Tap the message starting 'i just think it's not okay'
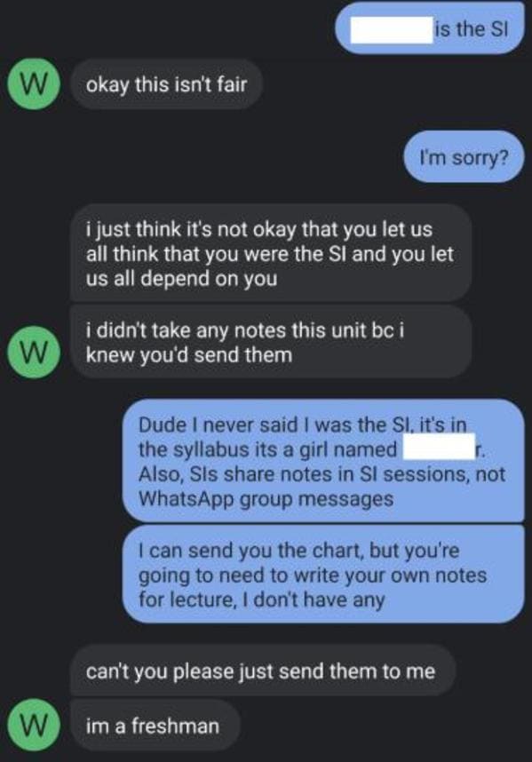This screenshot has width=532, height=762. [x=271, y=253]
